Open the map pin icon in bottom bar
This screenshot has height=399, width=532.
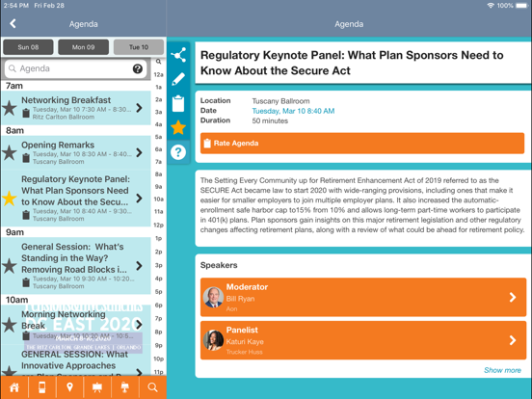coord(70,387)
